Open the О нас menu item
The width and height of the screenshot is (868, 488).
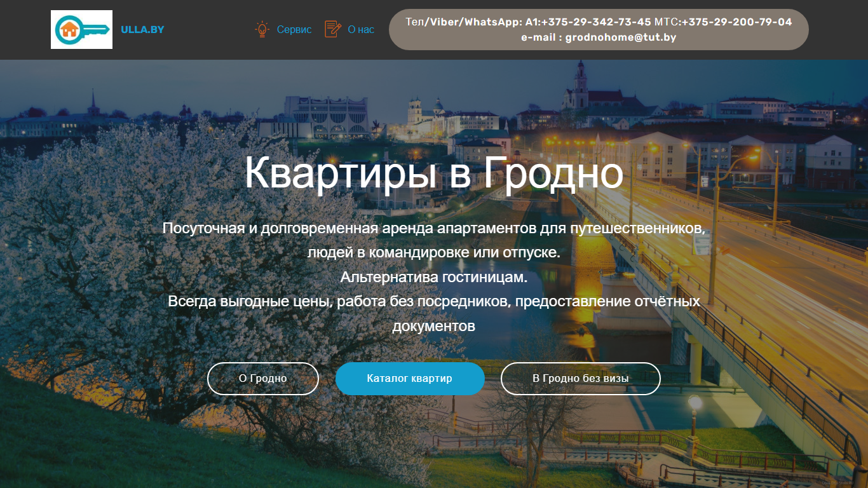(x=361, y=29)
